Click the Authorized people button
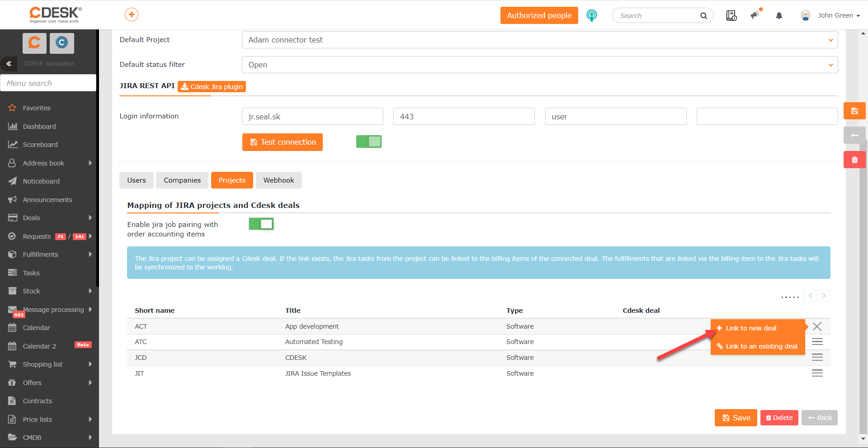 (539, 15)
